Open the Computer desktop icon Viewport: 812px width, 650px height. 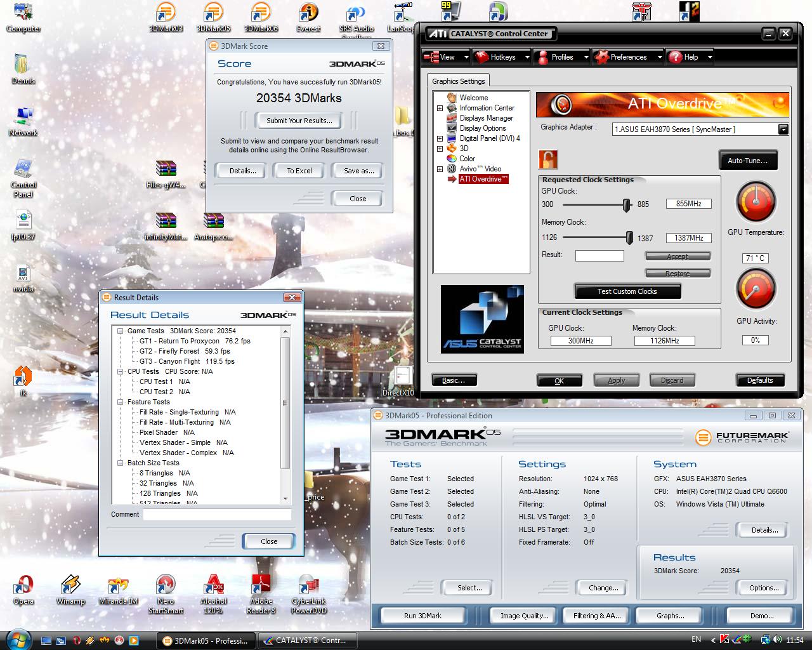(23, 17)
